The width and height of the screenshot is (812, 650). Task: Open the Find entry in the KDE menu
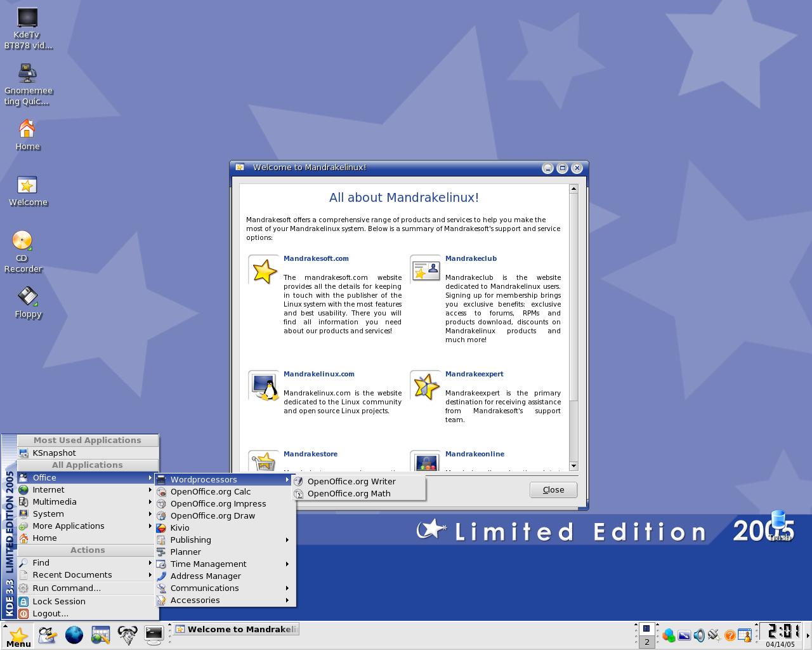[x=87, y=562]
